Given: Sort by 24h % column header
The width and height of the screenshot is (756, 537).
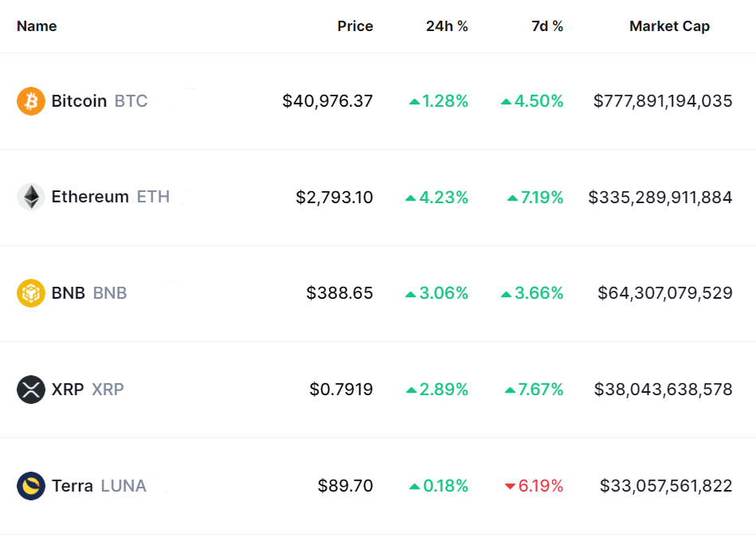Looking at the screenshot, I should 447,26.
